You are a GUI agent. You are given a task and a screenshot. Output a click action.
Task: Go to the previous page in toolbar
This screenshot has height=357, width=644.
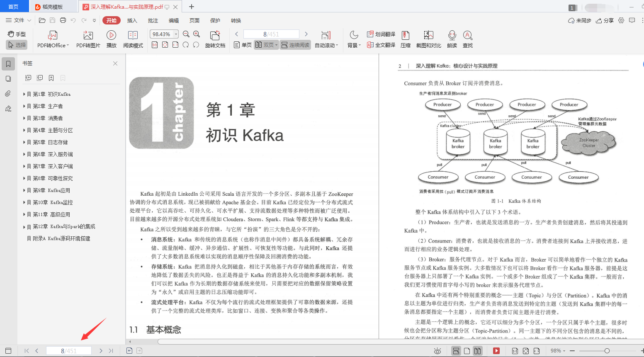[236, 34]
